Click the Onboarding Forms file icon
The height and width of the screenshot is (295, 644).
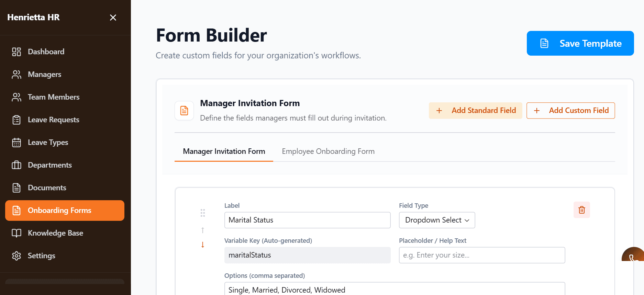[x=16, y=211]
